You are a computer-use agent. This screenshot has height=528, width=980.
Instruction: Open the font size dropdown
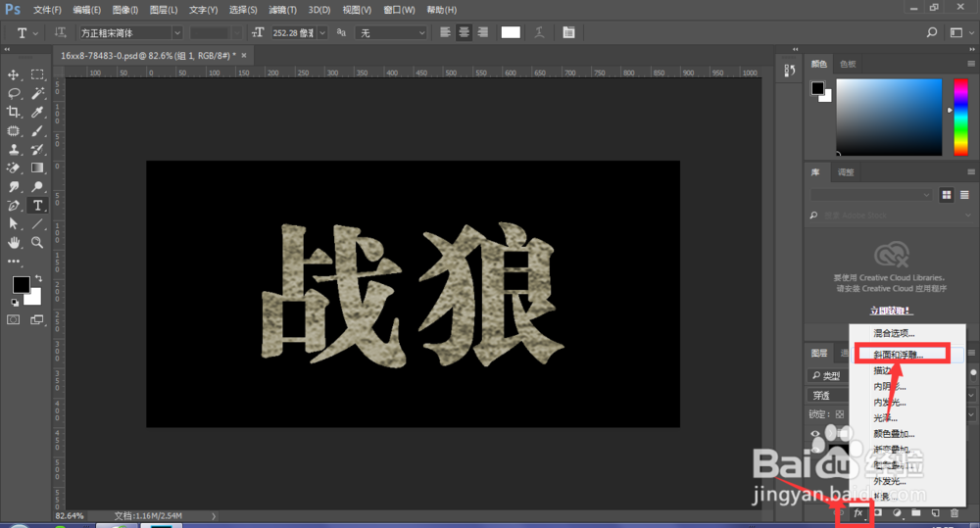pos(322,32)
